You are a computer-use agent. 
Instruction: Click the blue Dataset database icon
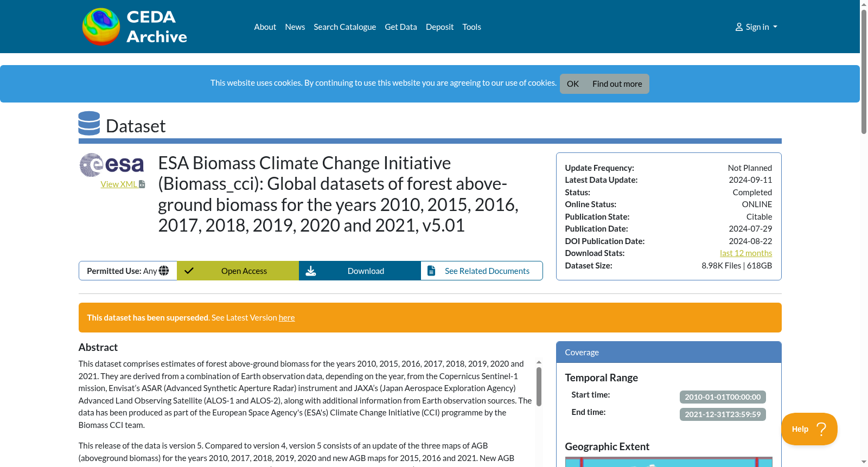89,124
